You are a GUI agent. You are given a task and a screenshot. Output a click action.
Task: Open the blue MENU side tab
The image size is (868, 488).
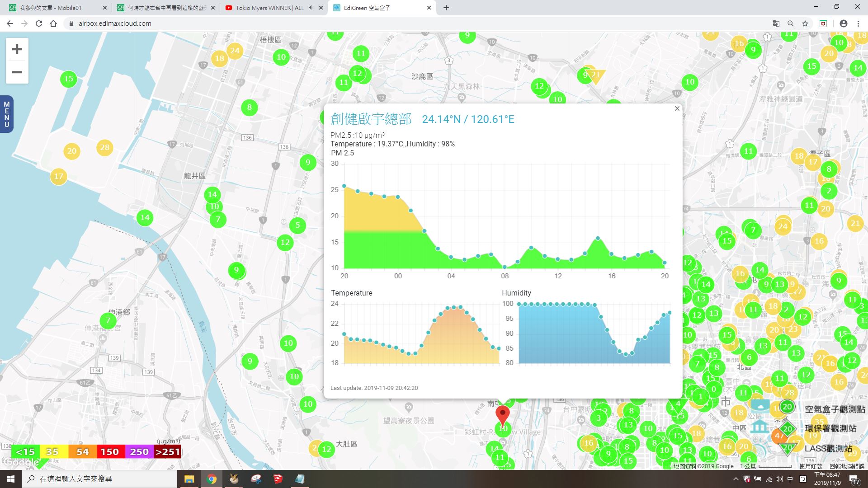click(6, 114)
